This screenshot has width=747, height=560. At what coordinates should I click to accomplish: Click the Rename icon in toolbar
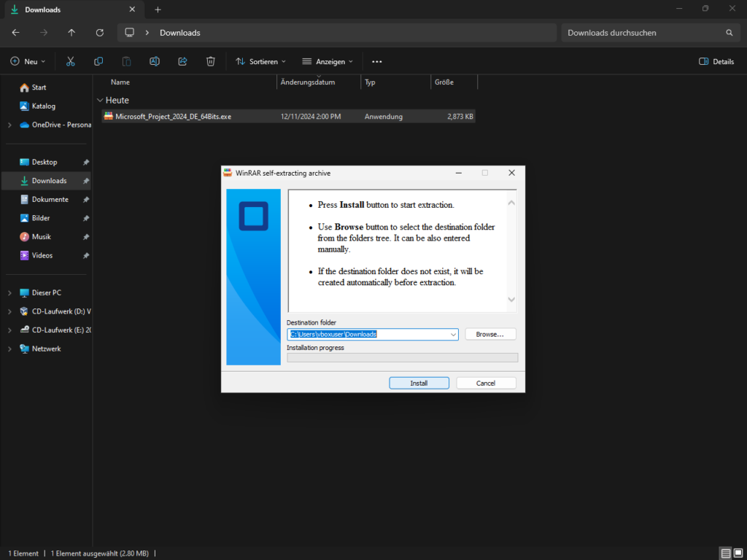pos(155,61)
